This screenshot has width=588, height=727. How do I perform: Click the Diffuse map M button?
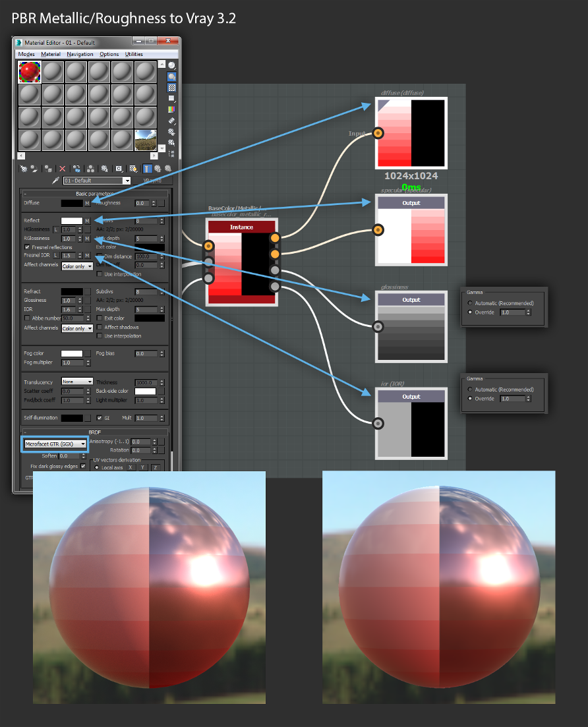click(87, 203)
